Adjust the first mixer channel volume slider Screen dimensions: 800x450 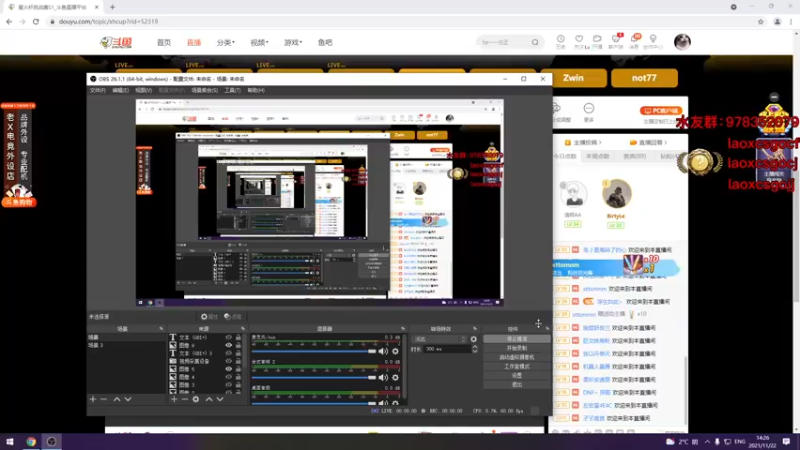click(x=314, y=351)
